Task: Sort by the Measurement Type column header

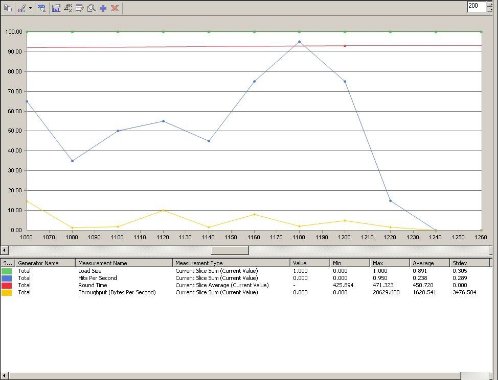Action: (231, 263)
